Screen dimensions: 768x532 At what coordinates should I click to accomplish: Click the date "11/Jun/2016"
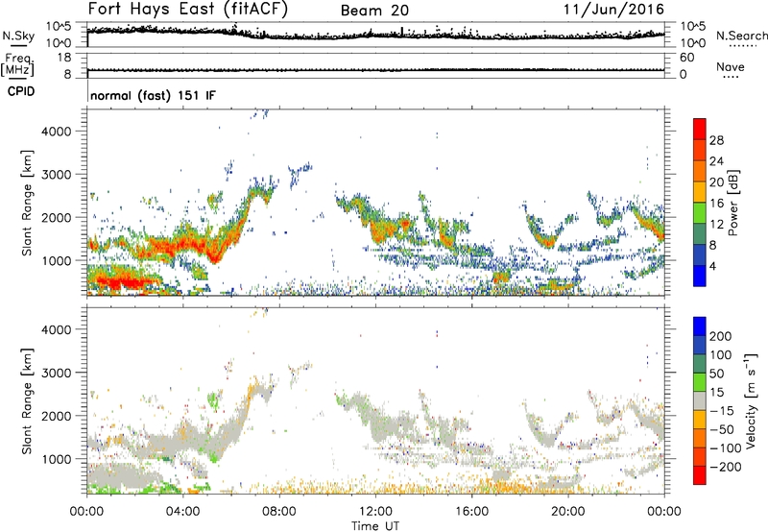pyautogui.click(x=613, y=10)
